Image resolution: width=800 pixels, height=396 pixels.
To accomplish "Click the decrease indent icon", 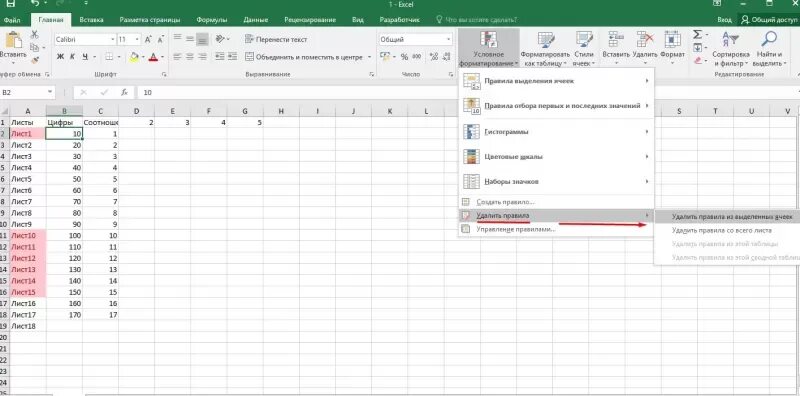I will (x=219, y=57).
